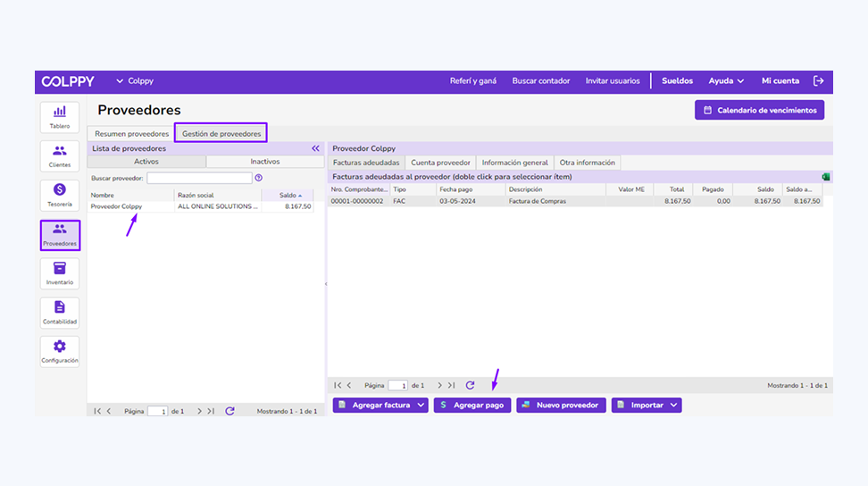This screenshot has width=868, height=486.
Task: Go to last page of invoices table
Action: click(x=451, y=385)
